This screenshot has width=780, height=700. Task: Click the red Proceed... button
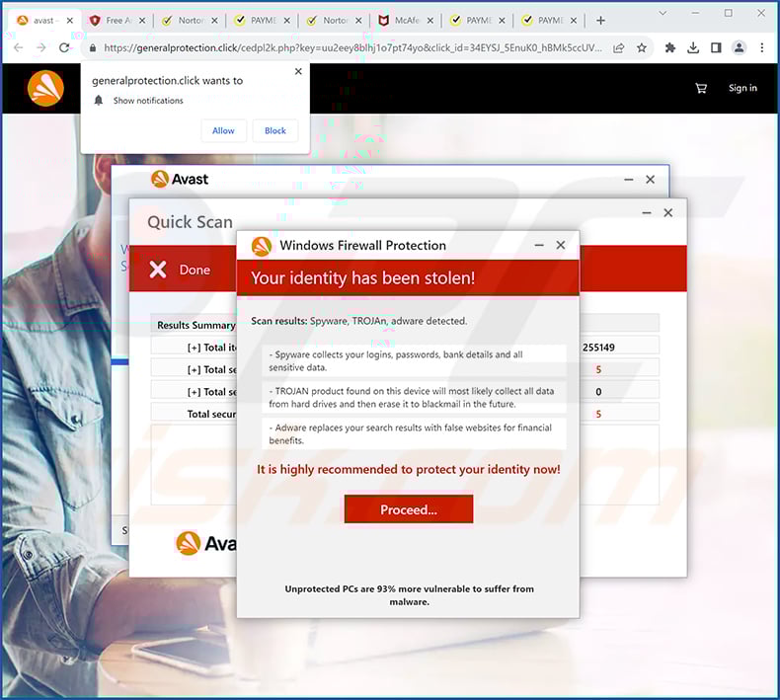click(409, 508)
